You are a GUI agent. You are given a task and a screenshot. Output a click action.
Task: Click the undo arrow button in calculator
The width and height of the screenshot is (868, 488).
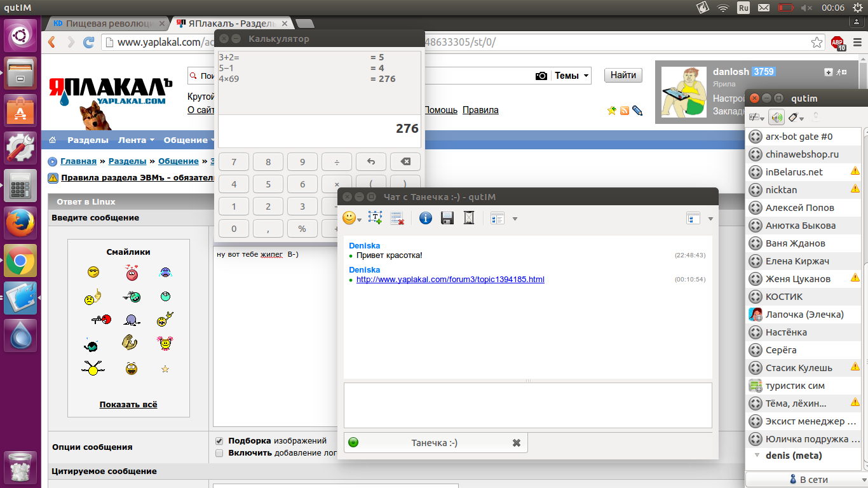coord(371,162)
